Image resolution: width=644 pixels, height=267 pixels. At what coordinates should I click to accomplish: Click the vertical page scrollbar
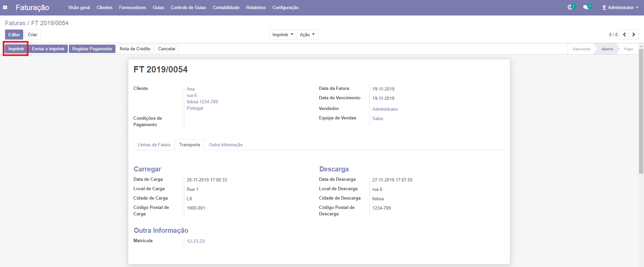click(641, 111)
